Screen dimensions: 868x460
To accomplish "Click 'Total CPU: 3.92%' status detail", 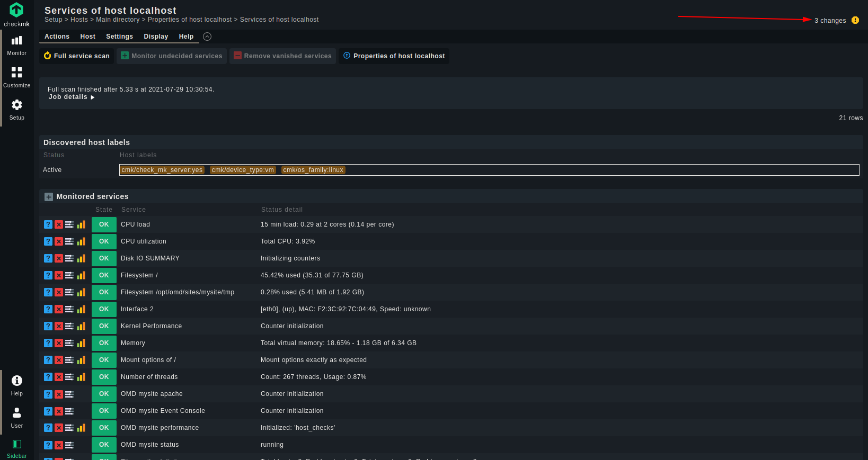I will pos(288,241).
